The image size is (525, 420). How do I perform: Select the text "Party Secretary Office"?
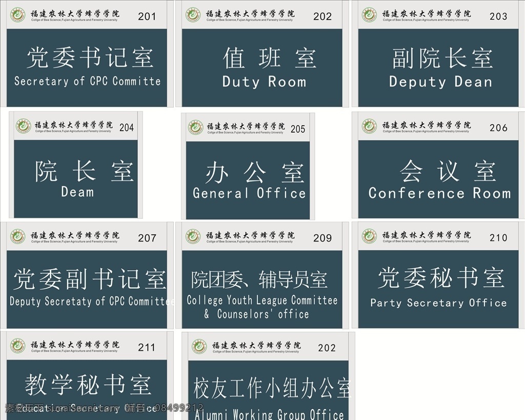click(x=439, y=303)
